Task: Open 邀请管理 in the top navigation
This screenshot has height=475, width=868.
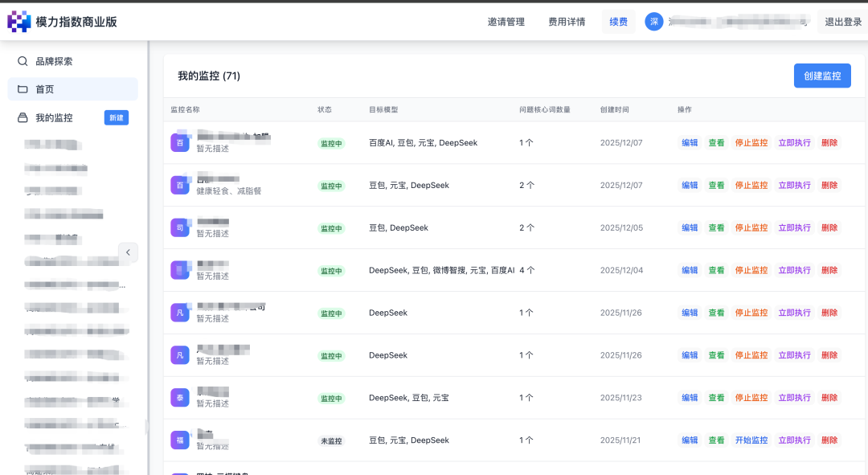Action: coord(506,22)
